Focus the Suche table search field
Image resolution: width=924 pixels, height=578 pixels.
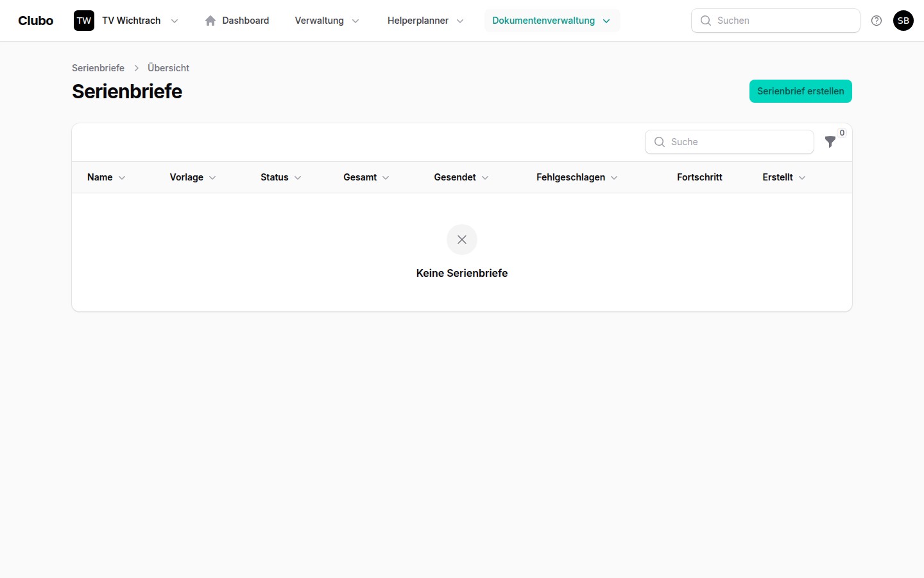pyautogui.click(x=738, y=142)
